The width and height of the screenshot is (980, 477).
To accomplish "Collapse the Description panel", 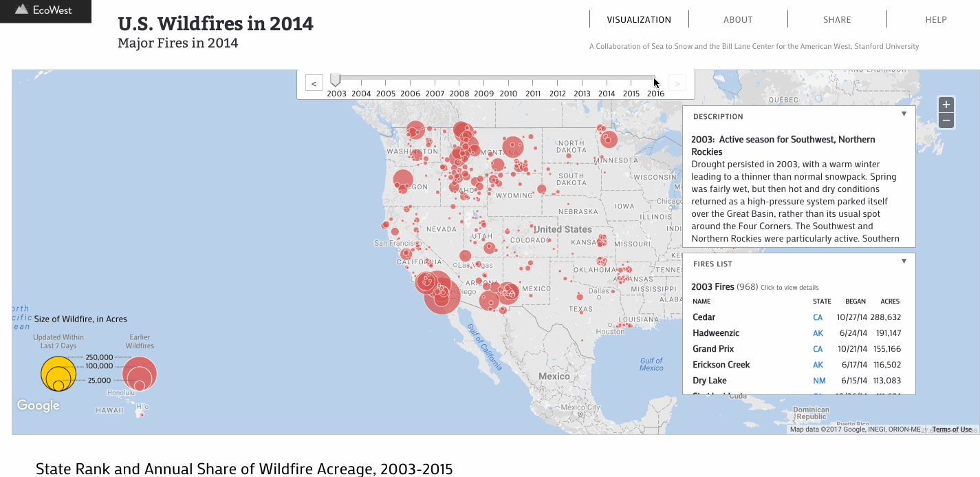I will click(x=904, y=114).
